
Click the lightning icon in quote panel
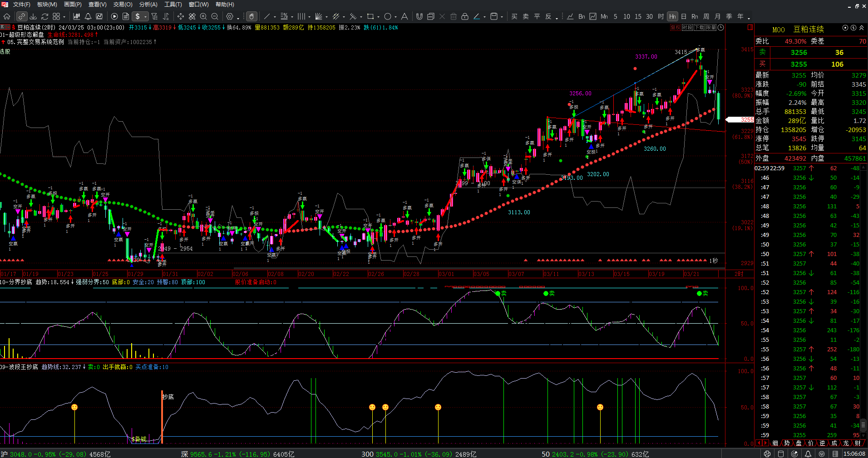(853, 28)
